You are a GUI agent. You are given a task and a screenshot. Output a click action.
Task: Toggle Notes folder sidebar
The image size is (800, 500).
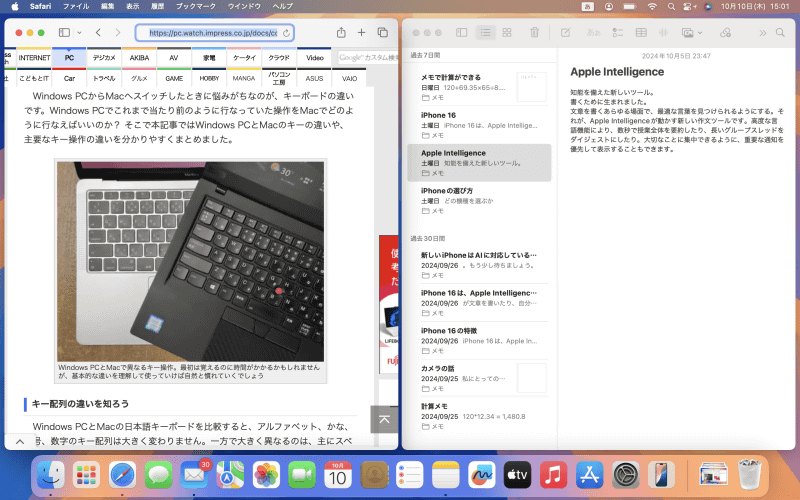tap(461, 33)
